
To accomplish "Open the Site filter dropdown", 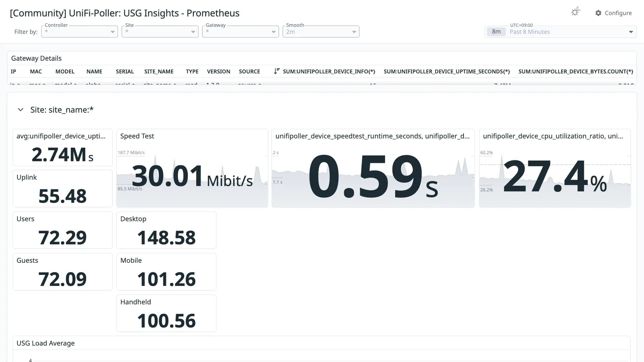I will tap(160, 32).
